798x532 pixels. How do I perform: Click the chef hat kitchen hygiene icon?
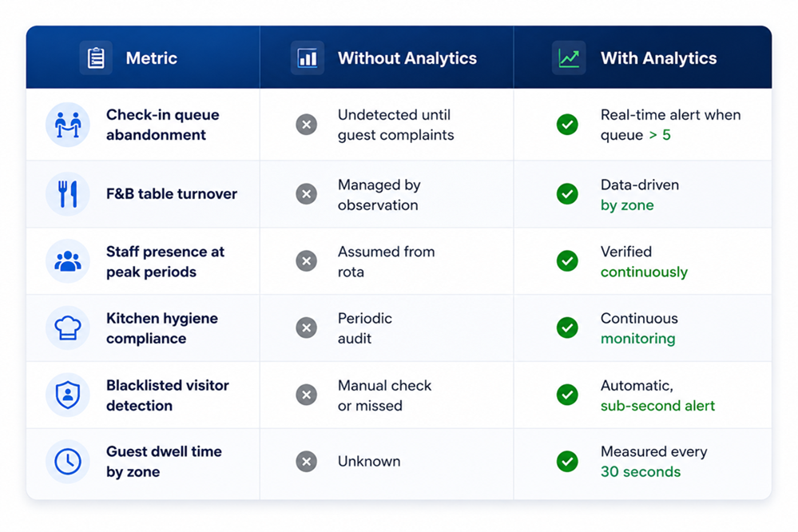click(x=68, y=328)
